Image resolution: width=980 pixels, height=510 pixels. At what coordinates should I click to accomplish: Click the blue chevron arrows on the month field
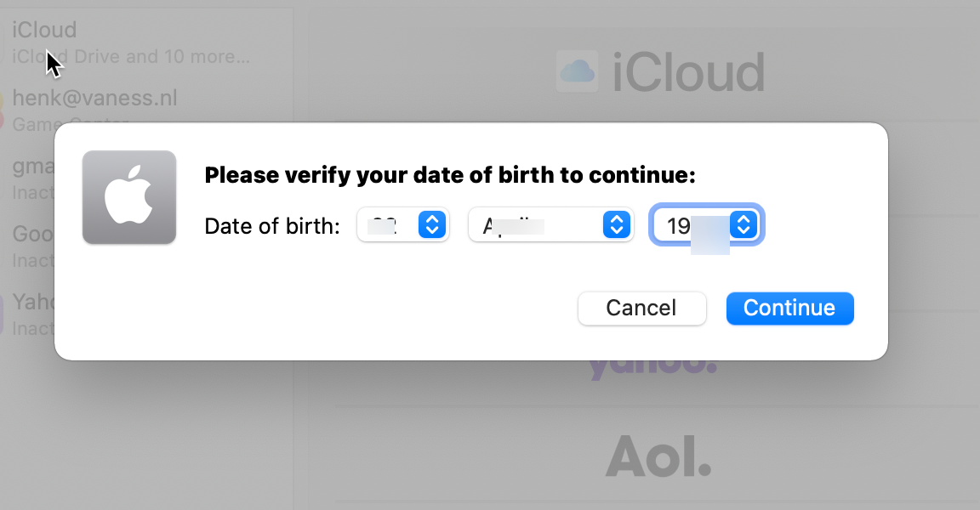[x=617, y=225]
